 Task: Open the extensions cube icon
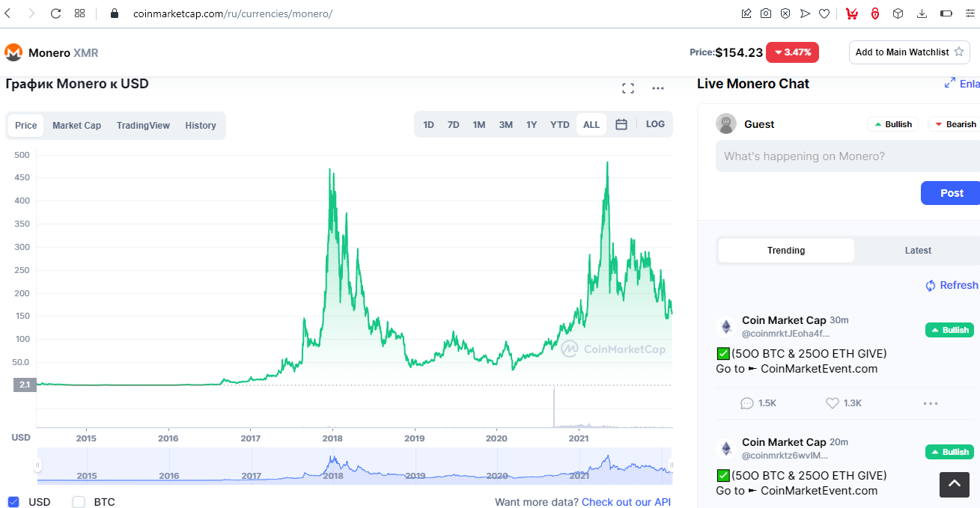[x=898, y=13]
